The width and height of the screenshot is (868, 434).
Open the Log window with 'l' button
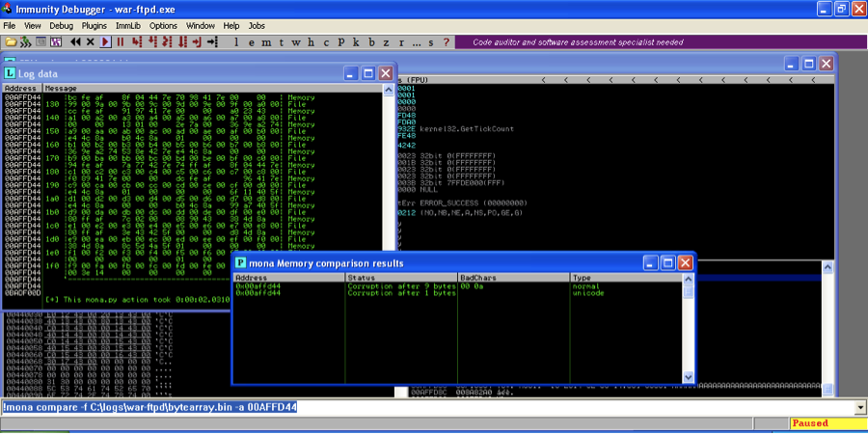pyautogui.click(x=238, y=42)
